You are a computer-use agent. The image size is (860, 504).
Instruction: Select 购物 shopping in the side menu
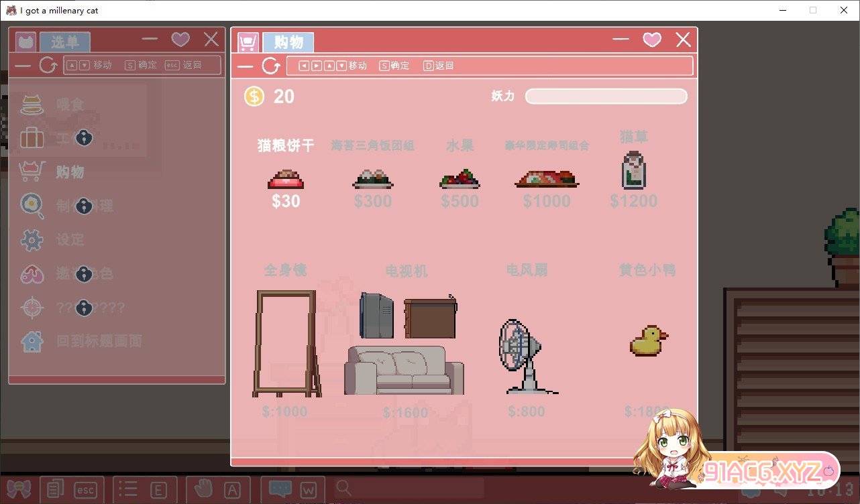[x=70, y=172]
